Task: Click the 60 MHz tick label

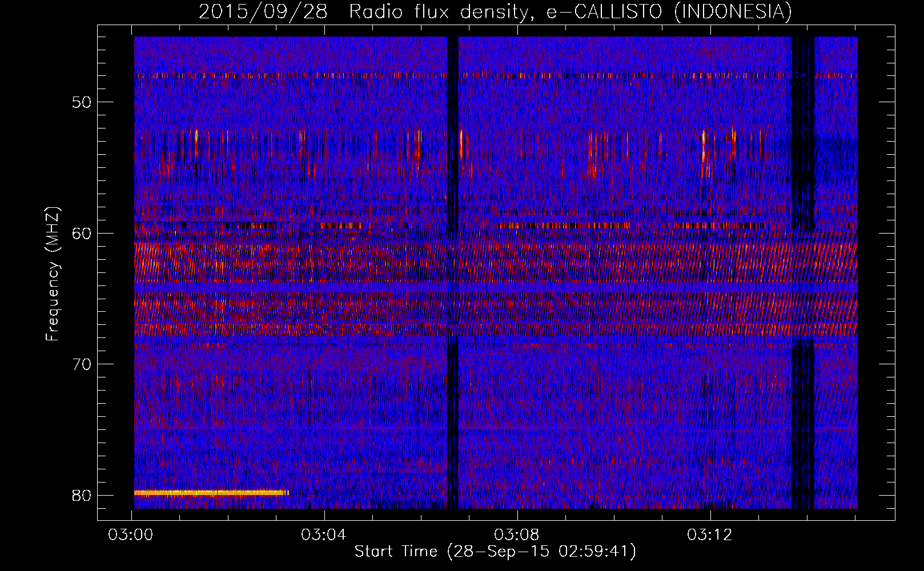Action: pyautogui.click(x=82, y=233)
